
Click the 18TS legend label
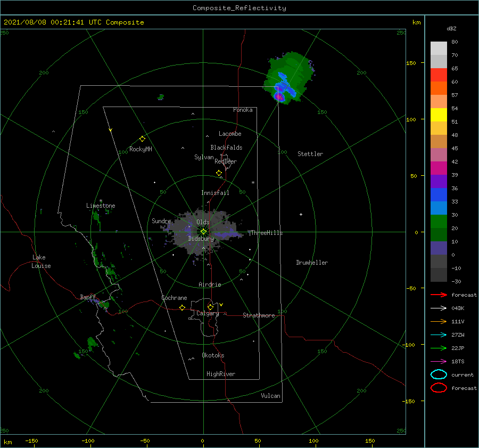point(458,362)
